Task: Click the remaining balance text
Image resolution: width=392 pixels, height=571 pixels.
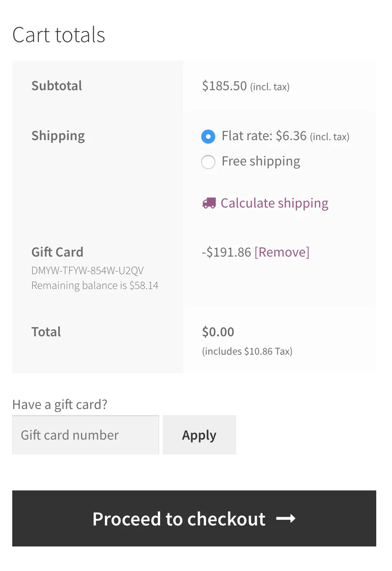Action: 95,285
